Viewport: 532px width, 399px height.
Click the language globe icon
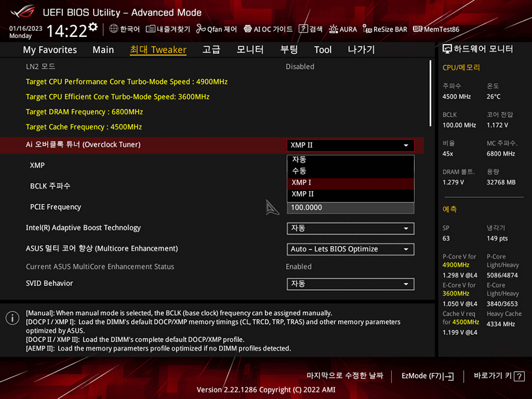pos(114,29)
